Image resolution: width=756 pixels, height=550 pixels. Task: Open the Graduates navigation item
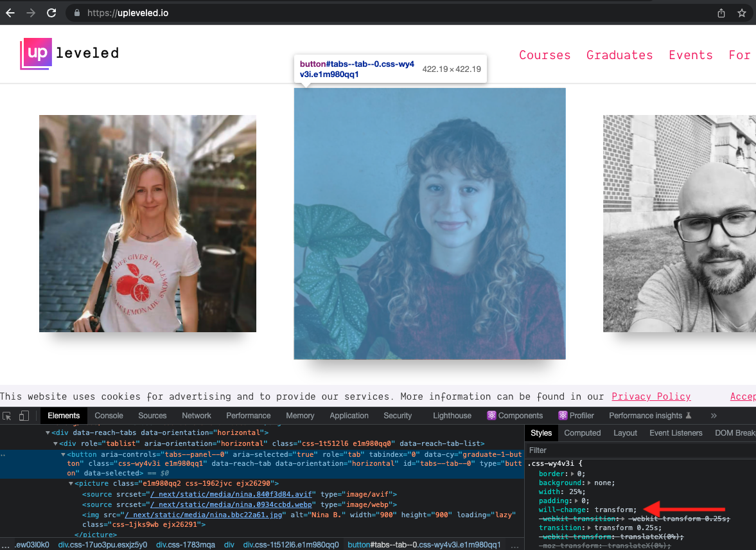pyautogui.click(x=619, y=55)
